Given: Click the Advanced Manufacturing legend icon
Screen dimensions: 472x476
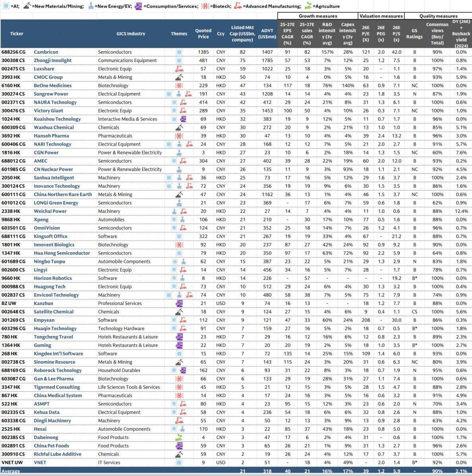Looking at the screenshot, I should pyautogui.click(x=238, y=6).
